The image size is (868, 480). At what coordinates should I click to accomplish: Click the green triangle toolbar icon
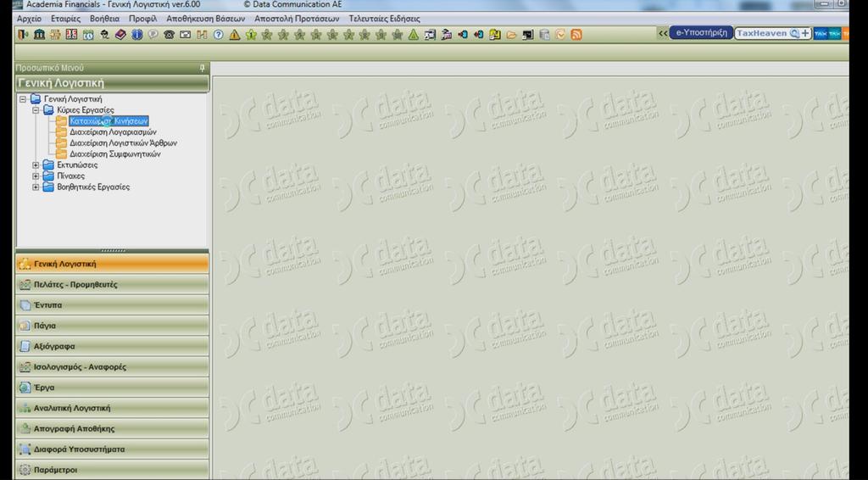tap(414, 34)
